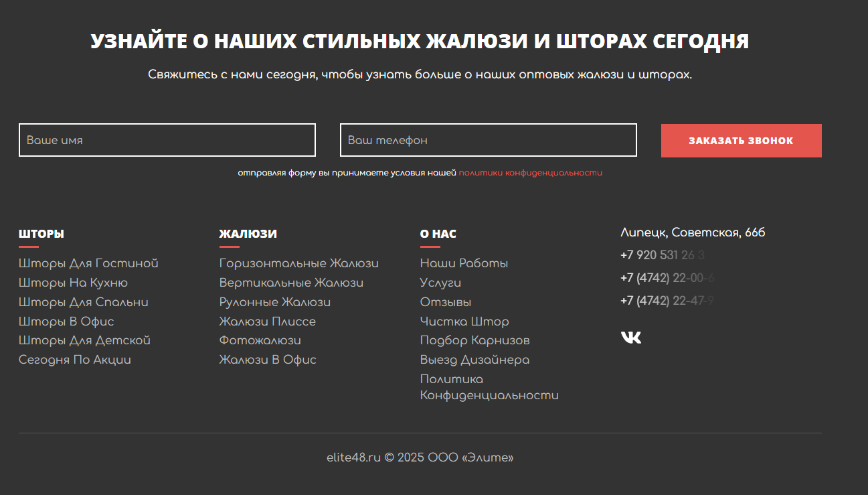Open the политики конфиденциальности link
The image size is (868, 495).
point(529,172)
